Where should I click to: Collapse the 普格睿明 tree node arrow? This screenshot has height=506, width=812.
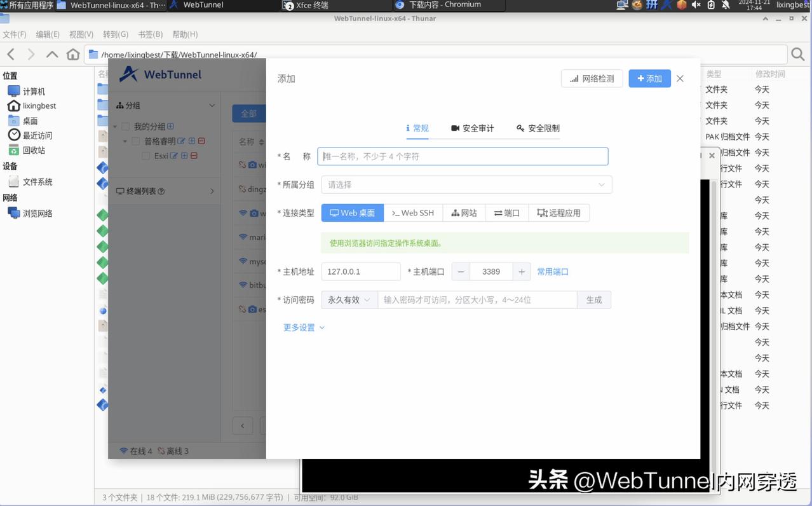pos(125,141)
